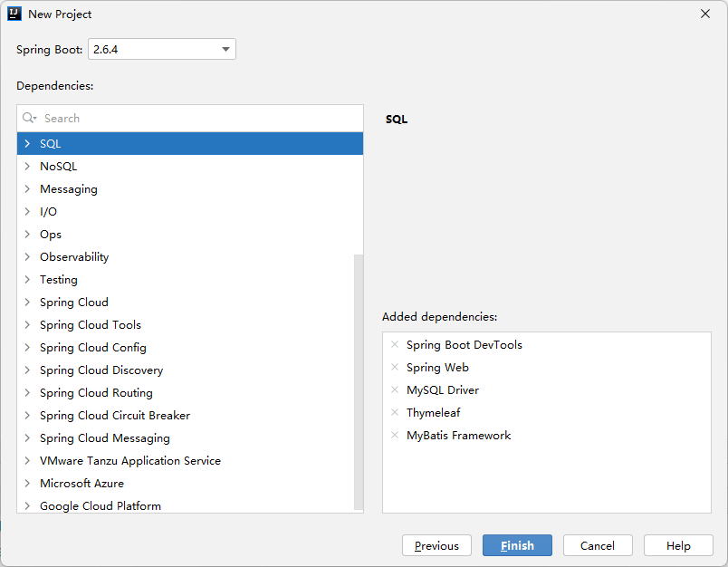Expand the Observability category
Viewport: 728px width, 567px height.
tap(27, 257)
